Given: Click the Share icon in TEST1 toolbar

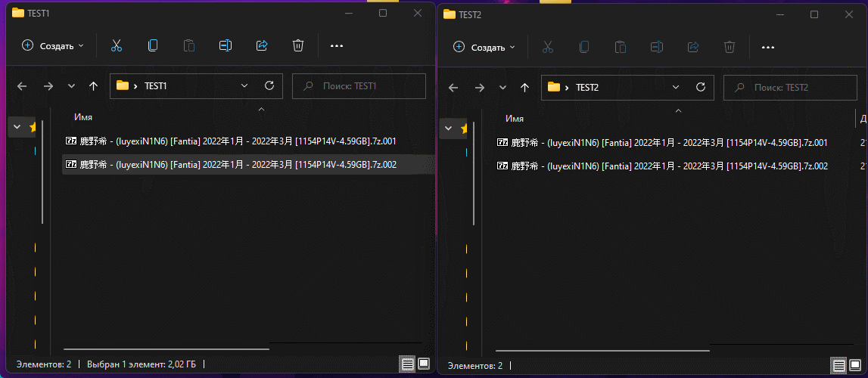Looking at the screenshot, I should (262, 46).
